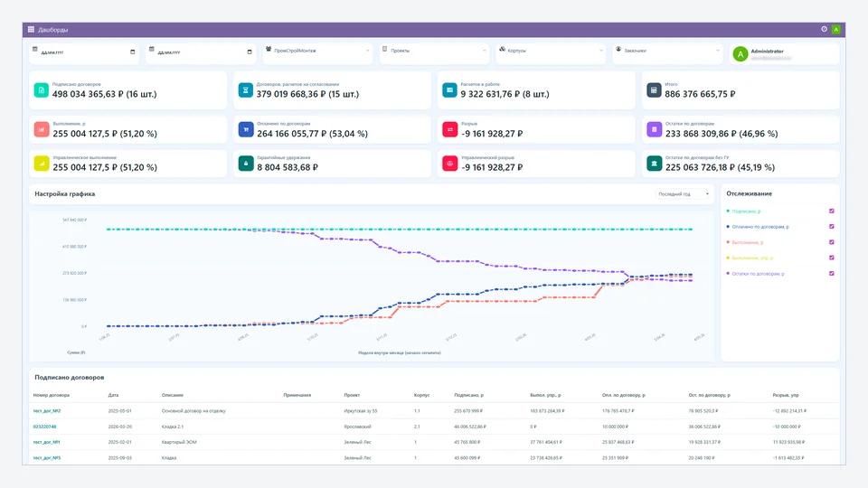Screen dimensions: 868x488
Task: Click the Описание column header
Action: tap(172, 395)
